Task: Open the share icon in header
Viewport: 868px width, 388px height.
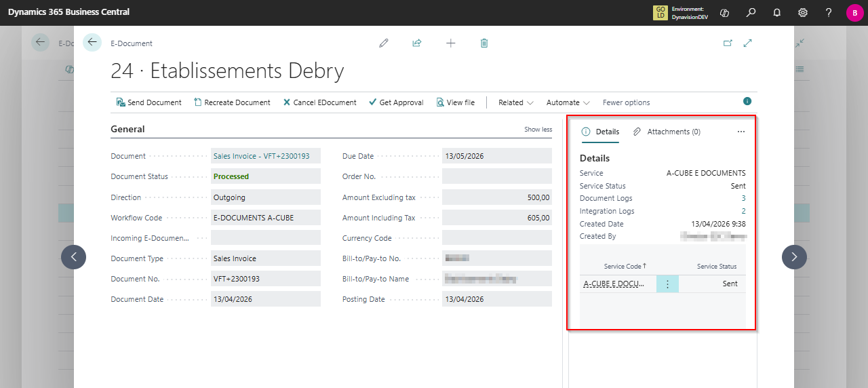Action: click(x=417, y=43)
